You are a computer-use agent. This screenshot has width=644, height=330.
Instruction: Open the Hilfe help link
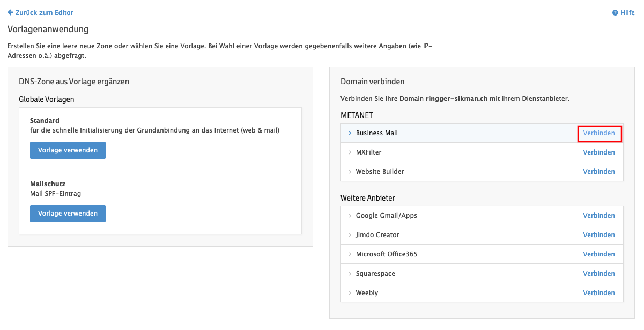click(x=627, y=13)
